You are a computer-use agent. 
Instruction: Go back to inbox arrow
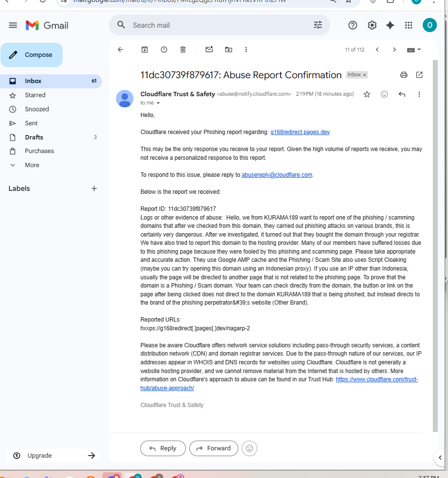coord(120,50)
